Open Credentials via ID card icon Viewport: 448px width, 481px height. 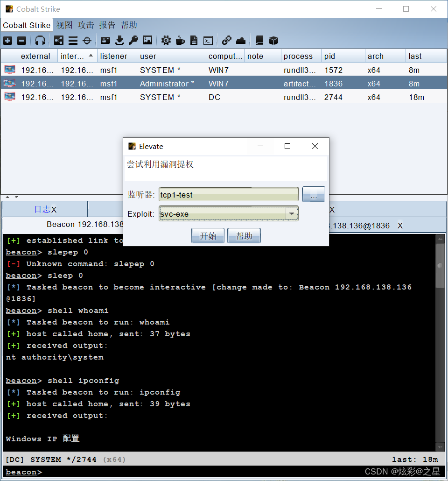105,41
